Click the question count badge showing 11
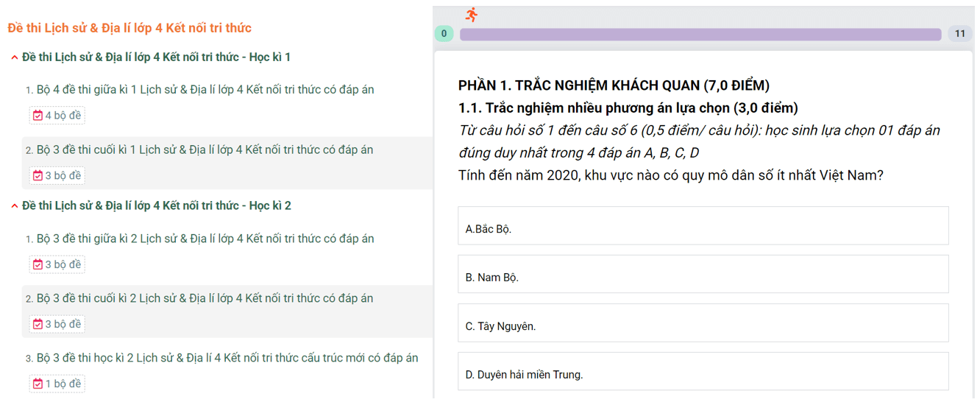The width and height of the screenshot is (980, 405). [x=959, y=34]
